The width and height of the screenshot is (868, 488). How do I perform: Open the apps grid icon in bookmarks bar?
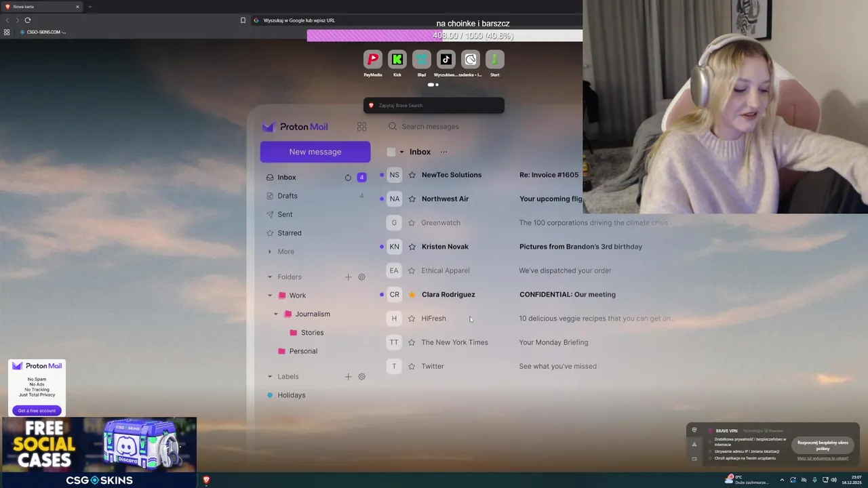tap(7, 32)
